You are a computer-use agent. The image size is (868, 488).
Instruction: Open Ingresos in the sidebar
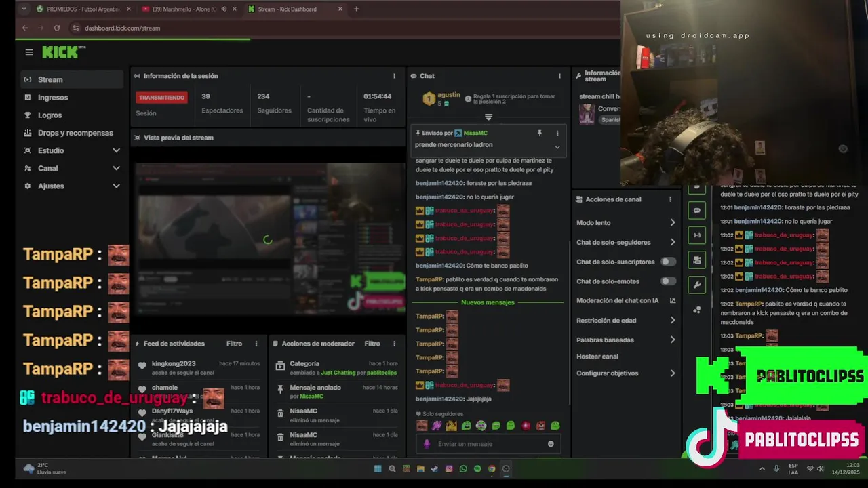(x=72, y=97)
